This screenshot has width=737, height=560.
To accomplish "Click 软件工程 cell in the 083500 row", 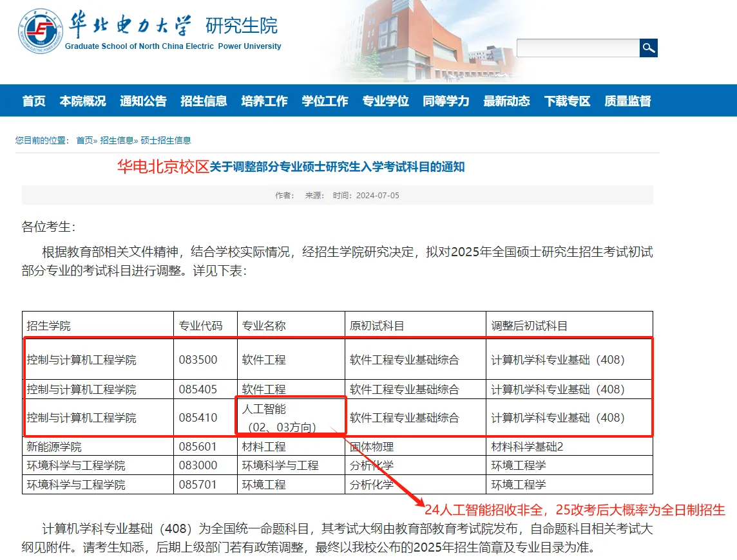I will (291, 360).
